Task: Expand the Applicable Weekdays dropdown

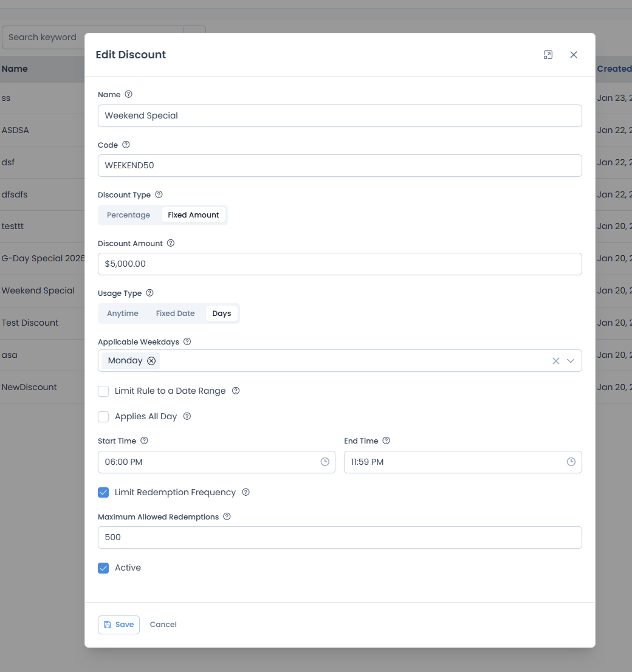Action: (x=571, y=361)
